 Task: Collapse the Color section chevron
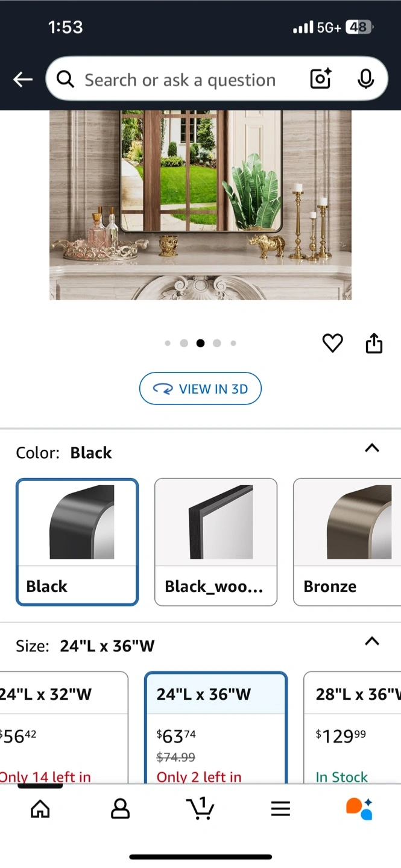click(373, 448)
